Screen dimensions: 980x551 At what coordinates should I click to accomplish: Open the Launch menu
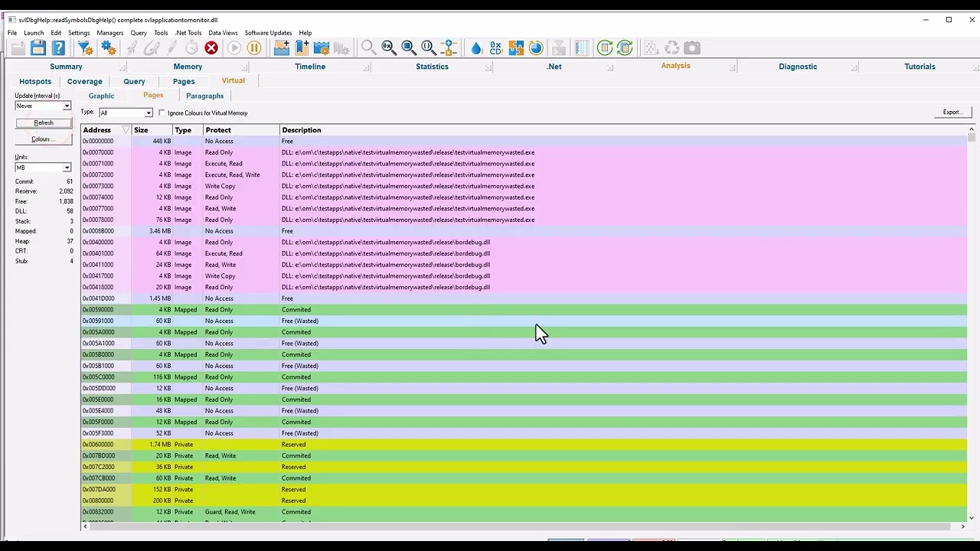pos(34,33)
